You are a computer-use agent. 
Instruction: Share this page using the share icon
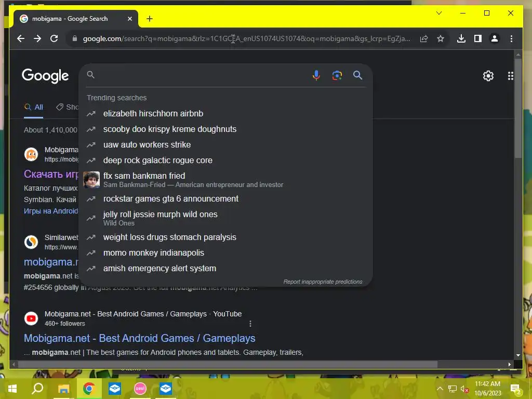click(424, 38)
